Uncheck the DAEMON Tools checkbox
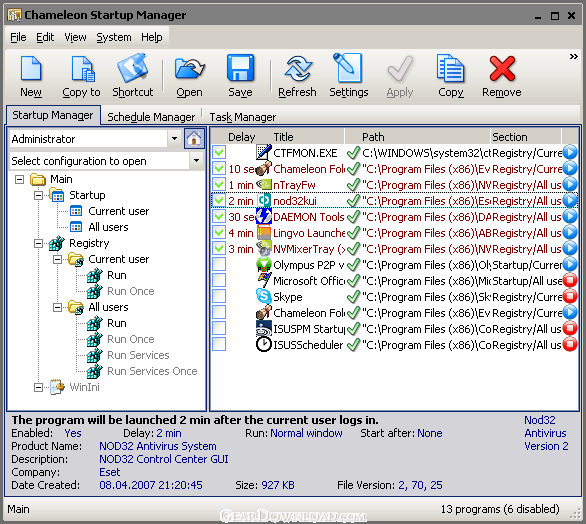586x524 pixels. pos(219,216)
